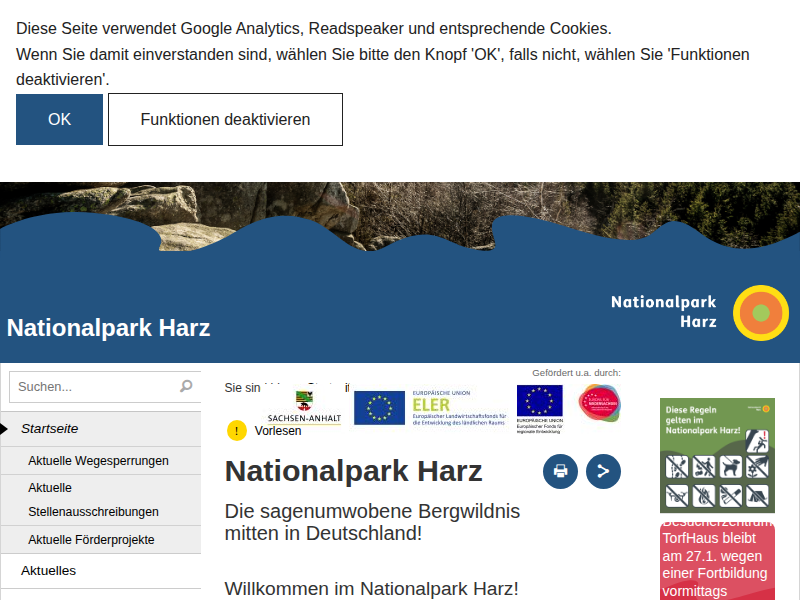This screenshot has width=800, height=600.
Task: View Aktuelle Stellenausschreibungen
Action: point(95,497)
